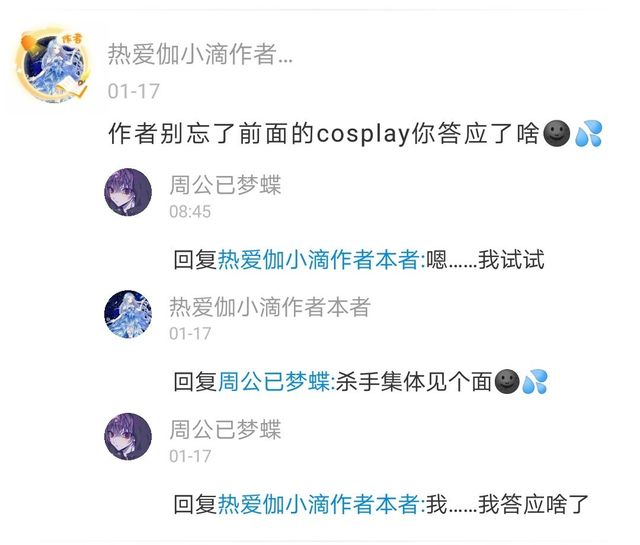Open 周公已梦蝶 avatar beside 08:45 reply
The height and width of the screenshot is (545, 640).
point(128,191)
